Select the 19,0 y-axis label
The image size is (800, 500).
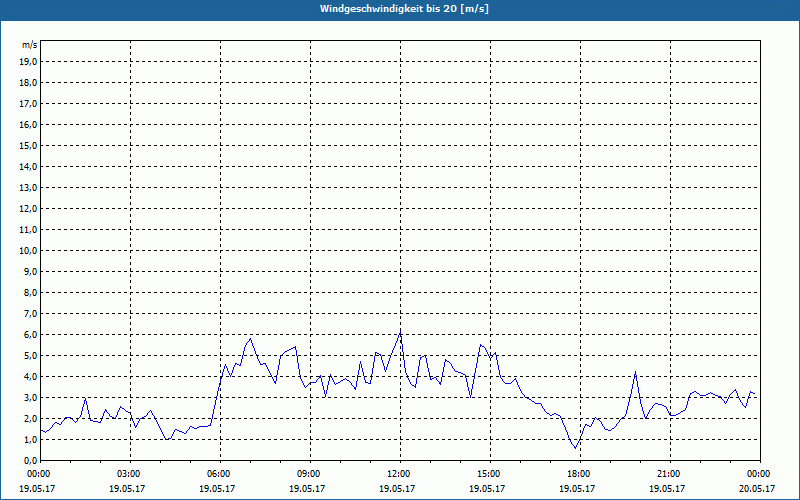28,62
